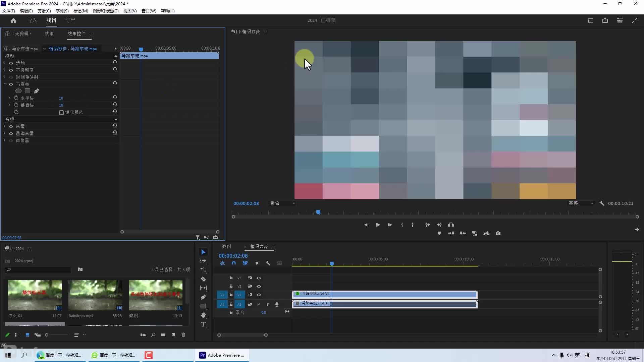The height and width of the screenshot is (362, 644).
Task: Export frame with camera icon
Action: tap(498, 233)
